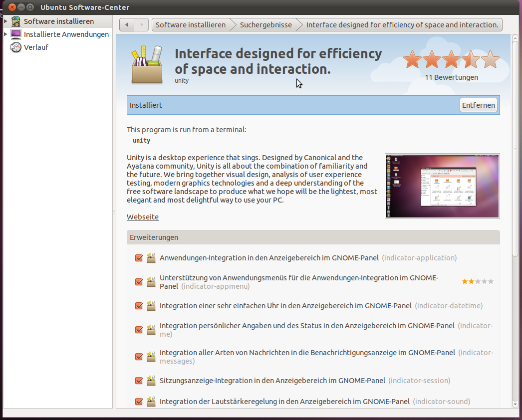Open the Webseite link
This screenshot has width=522, height=420.
[142, 216]
